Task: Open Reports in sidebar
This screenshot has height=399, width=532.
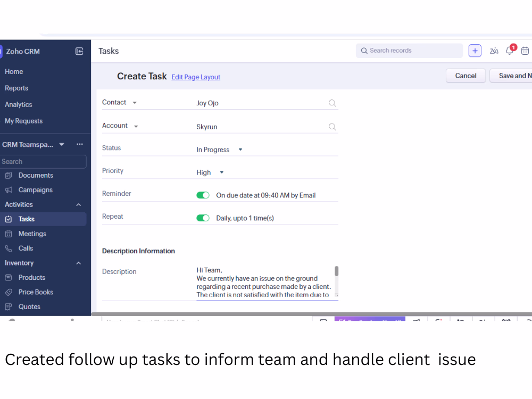Action: point(16,88)
